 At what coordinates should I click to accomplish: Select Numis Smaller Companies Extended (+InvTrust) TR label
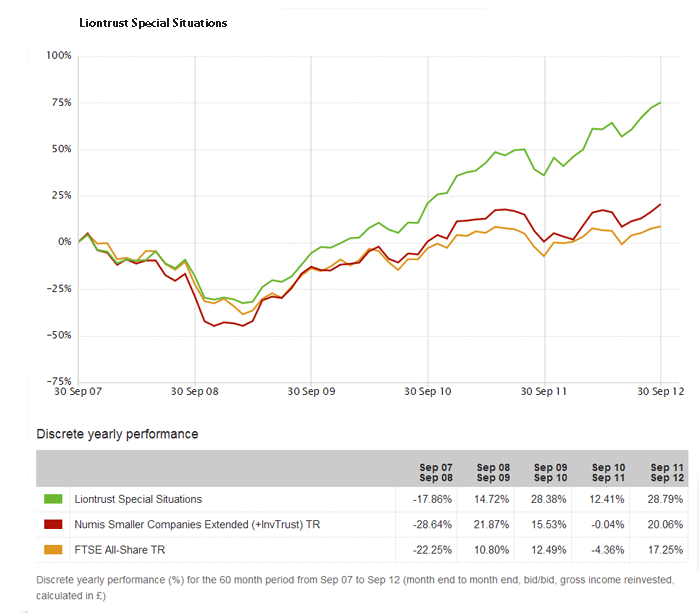coord(197,524)
